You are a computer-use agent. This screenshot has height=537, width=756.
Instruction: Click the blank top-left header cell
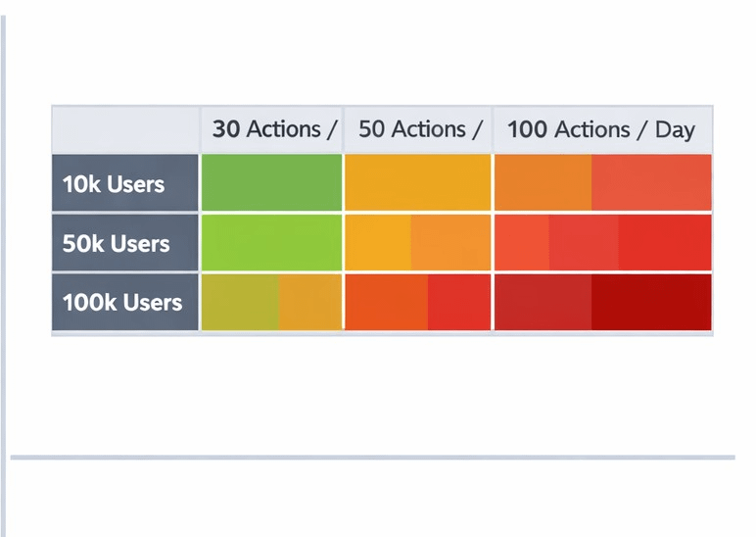[125, 129]
